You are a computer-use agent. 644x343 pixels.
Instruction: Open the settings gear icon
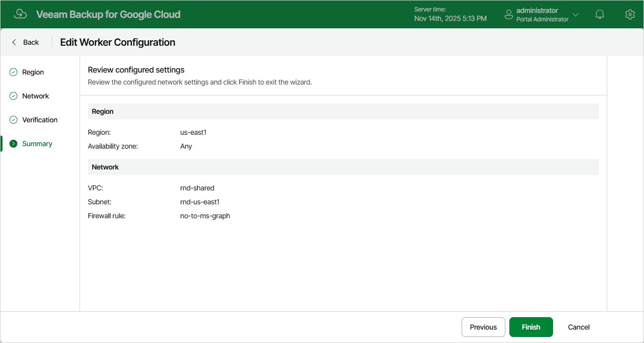(x=630, y=14)
